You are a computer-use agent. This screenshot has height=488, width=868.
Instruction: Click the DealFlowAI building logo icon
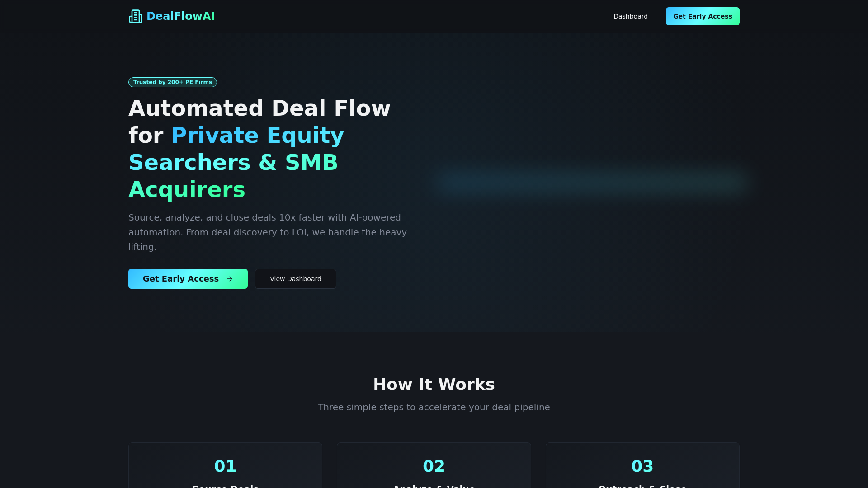136,16
